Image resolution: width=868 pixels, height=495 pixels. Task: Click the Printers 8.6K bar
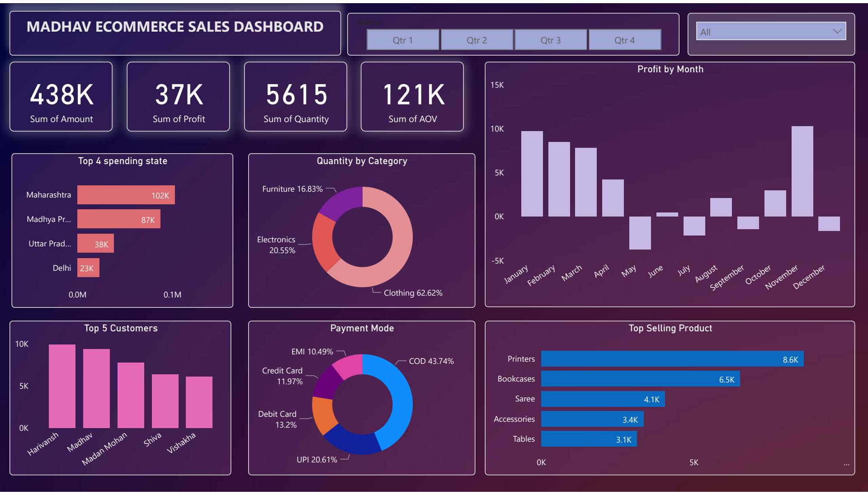coord(672,359)
